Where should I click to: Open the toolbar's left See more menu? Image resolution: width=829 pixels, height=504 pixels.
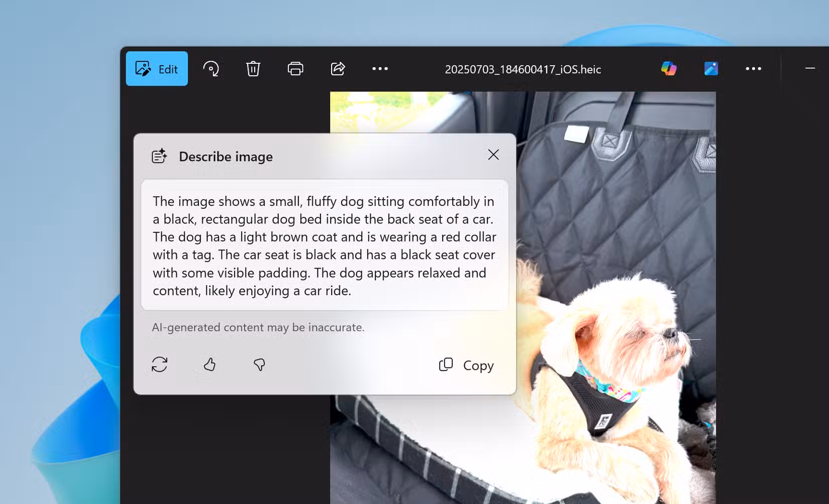380,69
